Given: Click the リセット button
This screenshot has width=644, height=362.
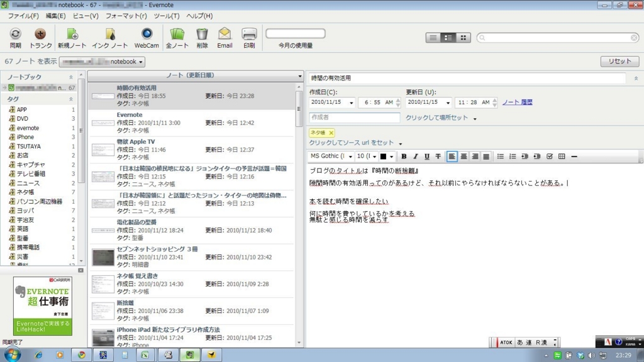Looking at the screenshot, I should pyautogui.click(x=619, y=62).
